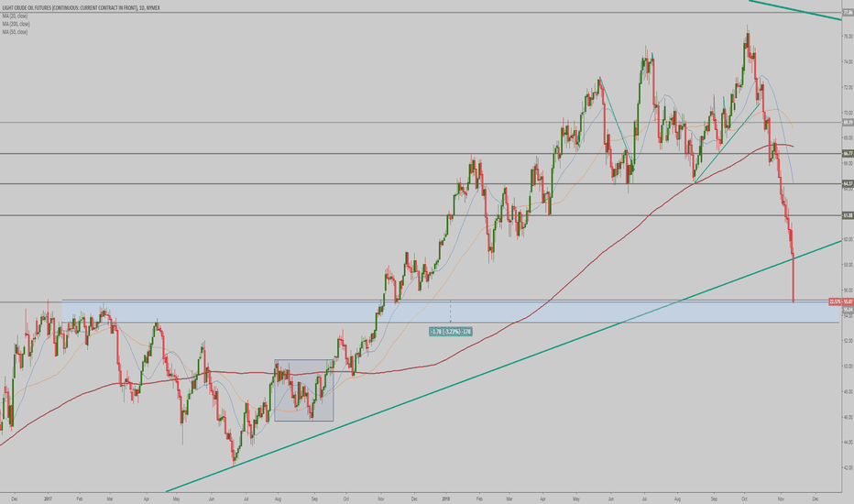Click the MA (20, close) indicator legend

tap(15, 16)
